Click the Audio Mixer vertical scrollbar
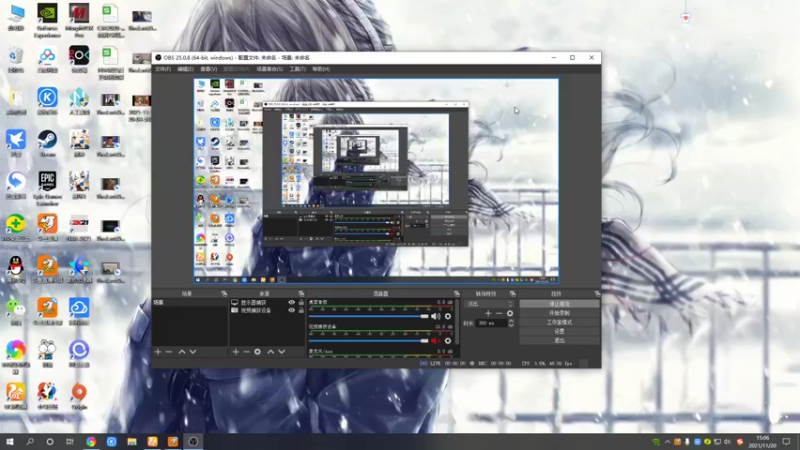The image size is (800, 450). [x=457, y=321]
